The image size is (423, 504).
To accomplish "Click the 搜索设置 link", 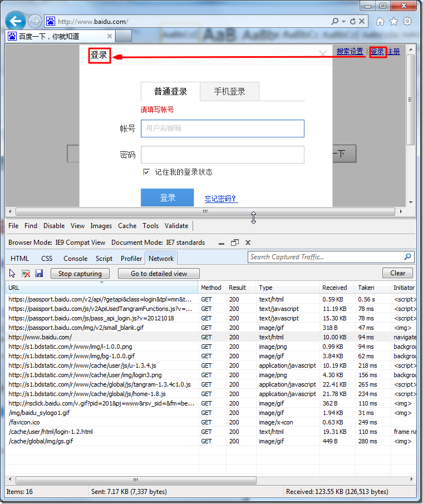I will tap(350, 51).
